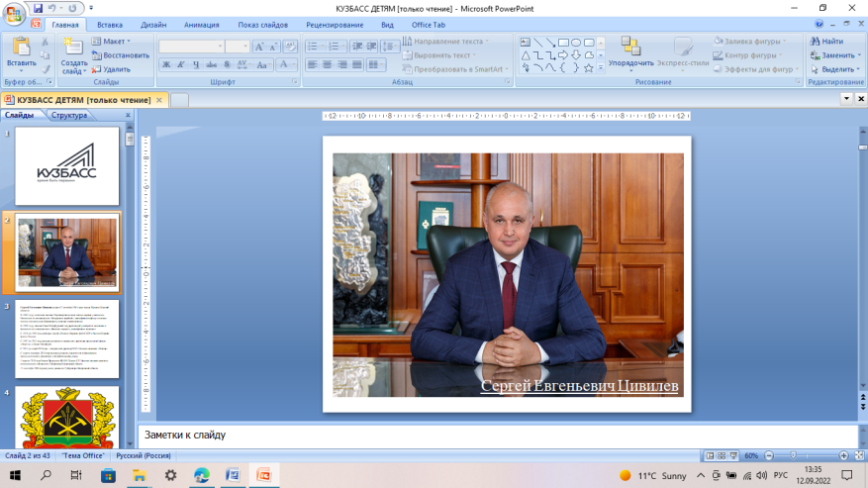Switch to Slide Sorter view
Viewport: 868px width, 488px height.
pyautogui.click(x=723, y=455)
